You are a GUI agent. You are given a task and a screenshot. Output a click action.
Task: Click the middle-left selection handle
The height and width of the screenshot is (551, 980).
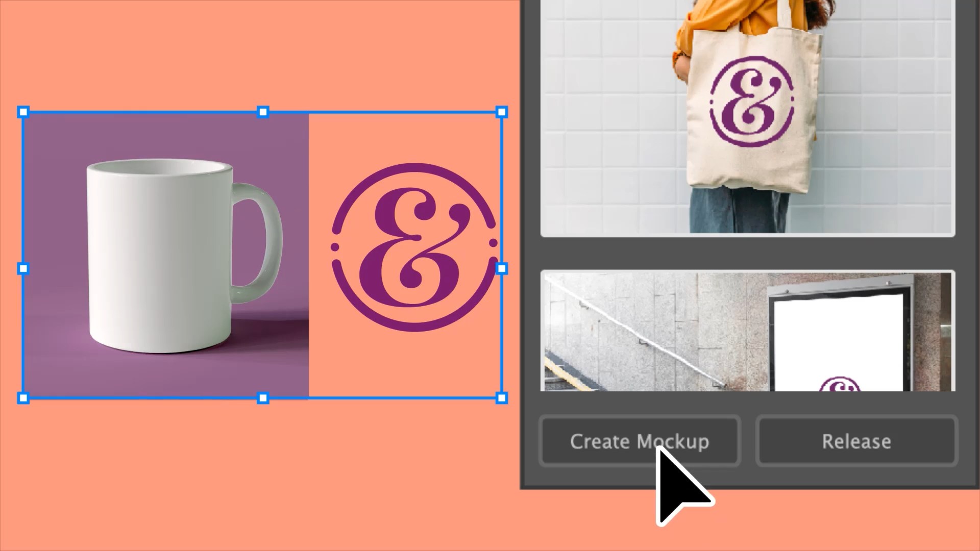(23, 268)
